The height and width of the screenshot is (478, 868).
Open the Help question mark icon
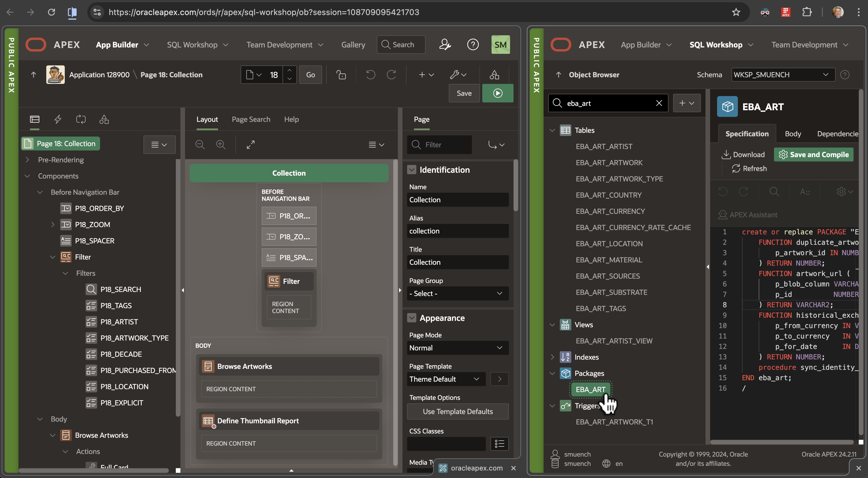coord(473,45)
